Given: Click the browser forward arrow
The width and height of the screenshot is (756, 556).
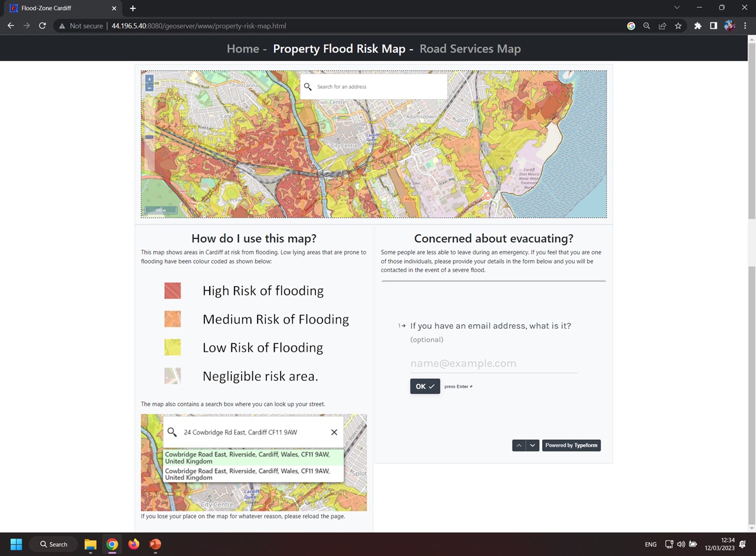Looking at the screenshot, I should [x=27, y=26].
